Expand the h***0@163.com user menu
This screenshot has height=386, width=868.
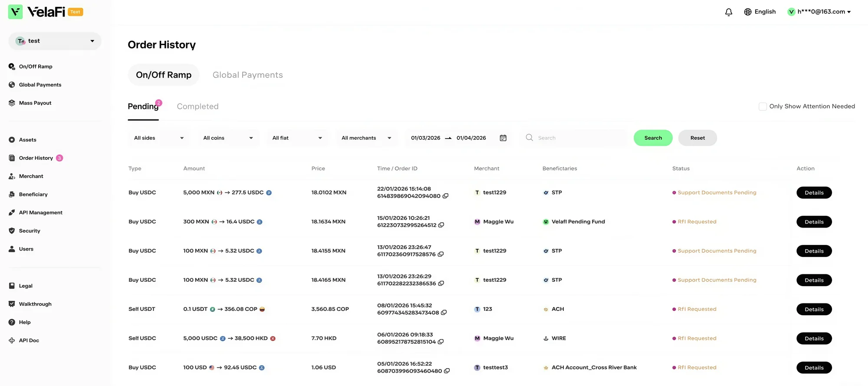click(x=819, y=12)
